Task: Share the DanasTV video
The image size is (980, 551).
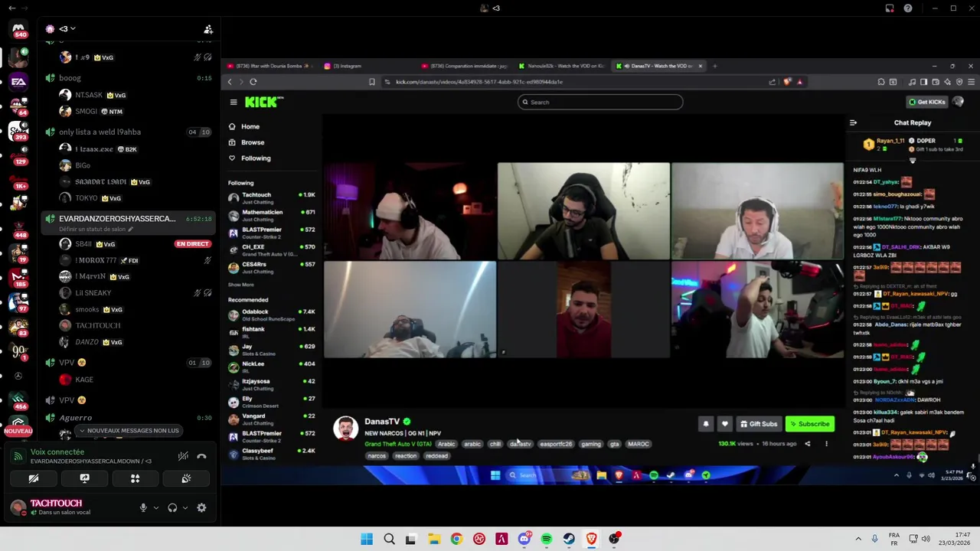Action: tap(807, 444)
